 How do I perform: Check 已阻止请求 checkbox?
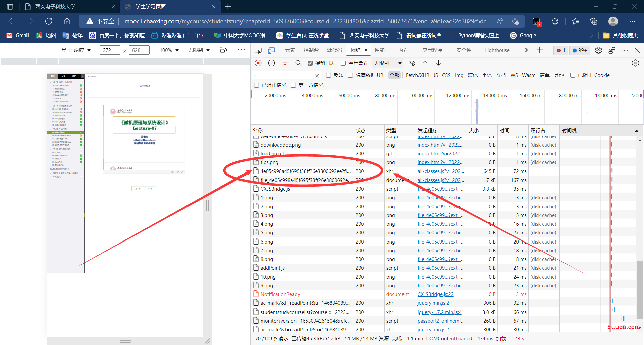[x=257, y=85]
